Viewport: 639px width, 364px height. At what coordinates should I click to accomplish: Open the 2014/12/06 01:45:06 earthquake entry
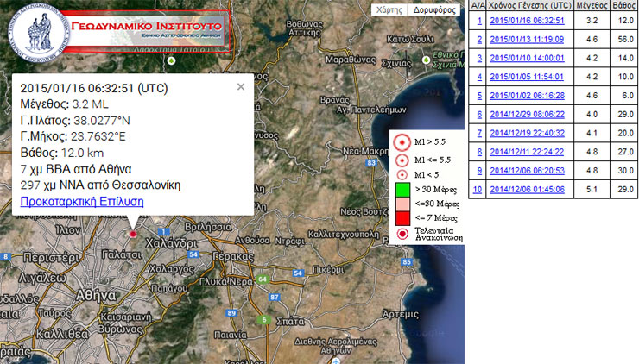pyautogui.click(x=527, y=190)
